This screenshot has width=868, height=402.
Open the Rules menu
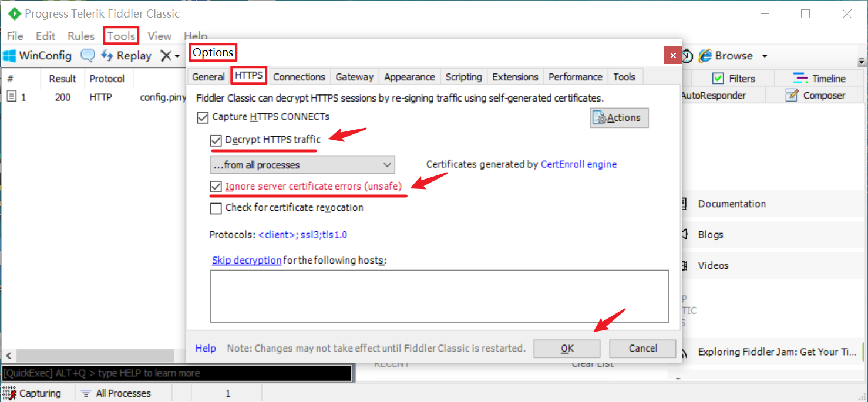click(x=81, y=36)
